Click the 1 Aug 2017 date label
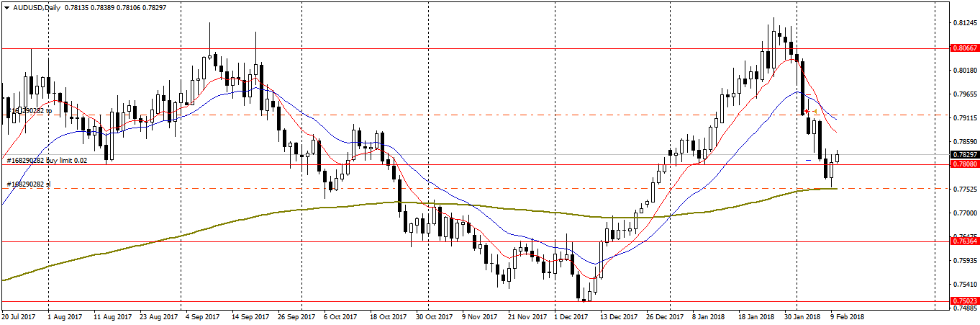Viewport: 980px width, 325px height. 63,316
